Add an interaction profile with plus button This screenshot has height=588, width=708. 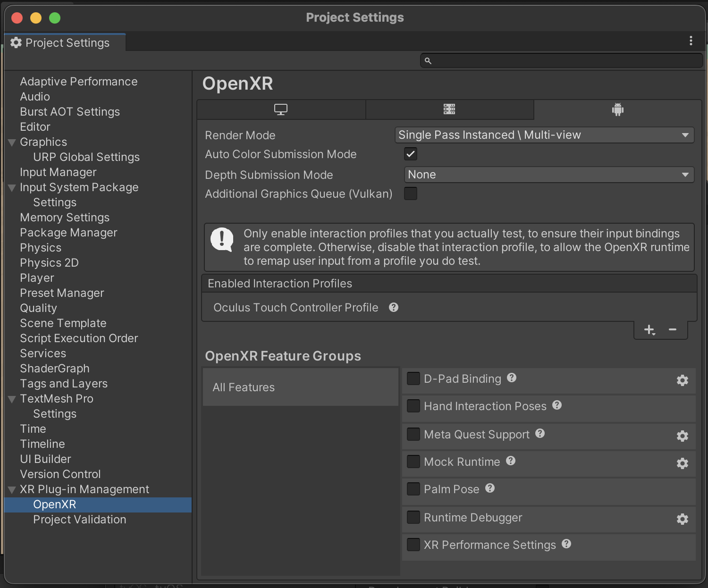click(x=649, y=330)
